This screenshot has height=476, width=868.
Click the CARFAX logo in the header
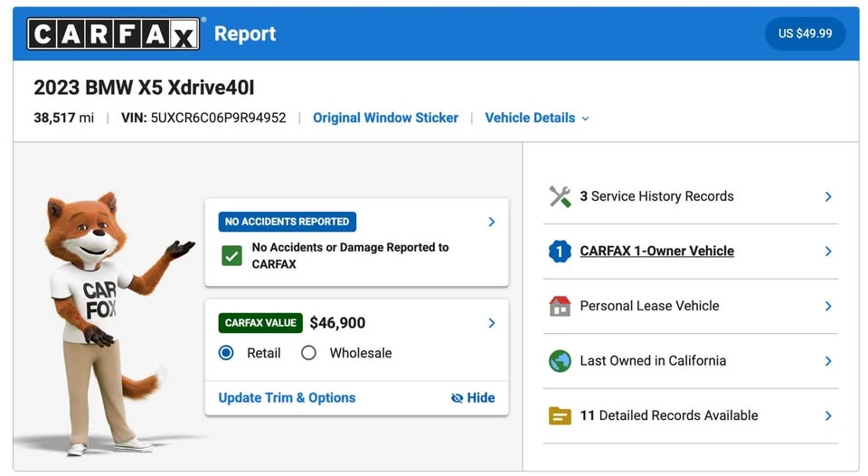click(114, 33)
